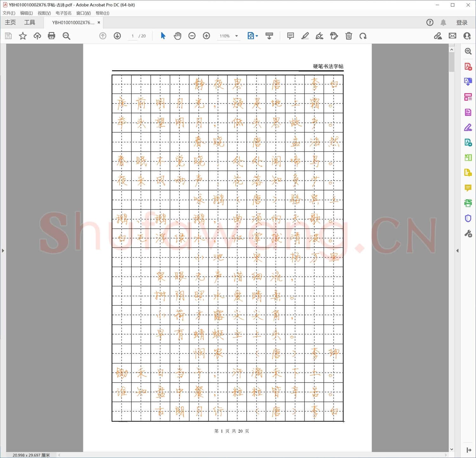Viewport: 476px width, 458px height.
Task: Open the sign document pen tool
Action: 320,36
